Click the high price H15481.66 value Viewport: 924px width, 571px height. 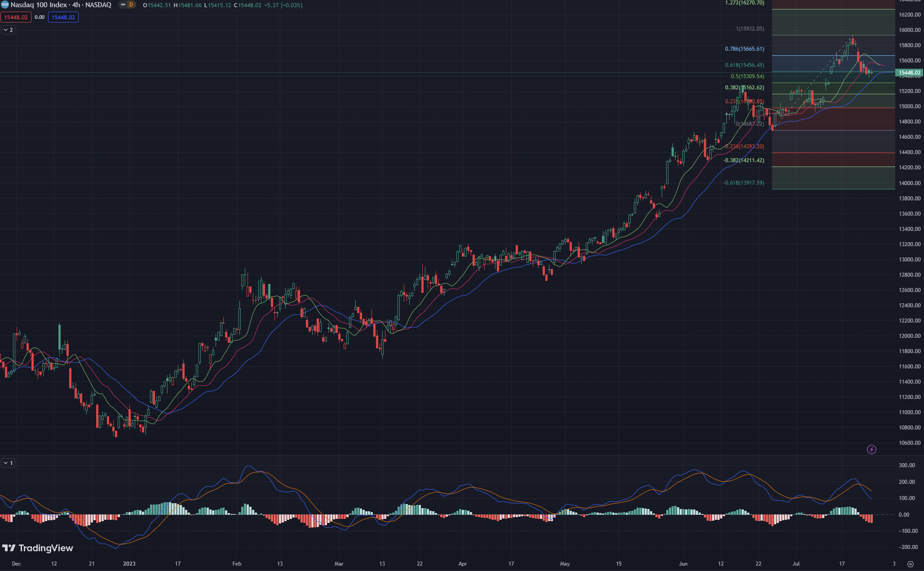[x=187, y=5]
